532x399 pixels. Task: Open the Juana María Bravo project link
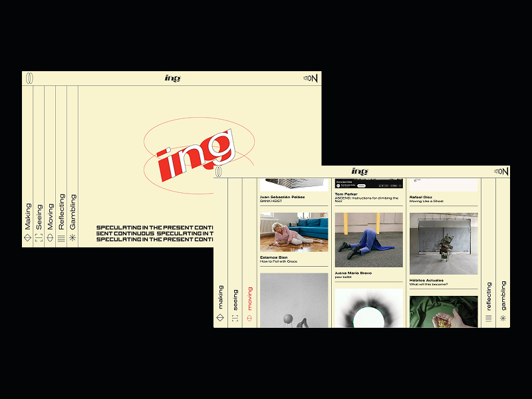353,273
